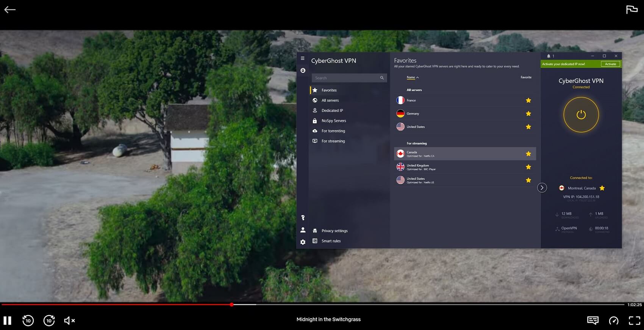Open NoSpy Servers section

point(334,121)
